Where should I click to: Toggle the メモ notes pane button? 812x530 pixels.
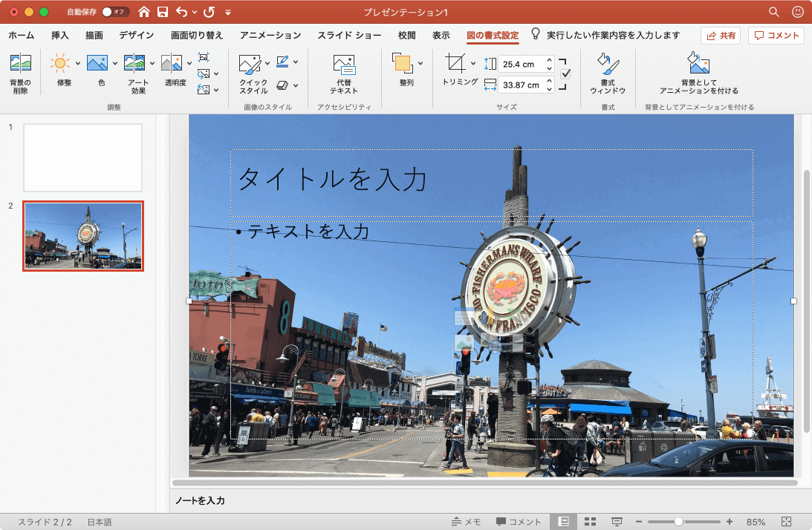tap(467, 522)
